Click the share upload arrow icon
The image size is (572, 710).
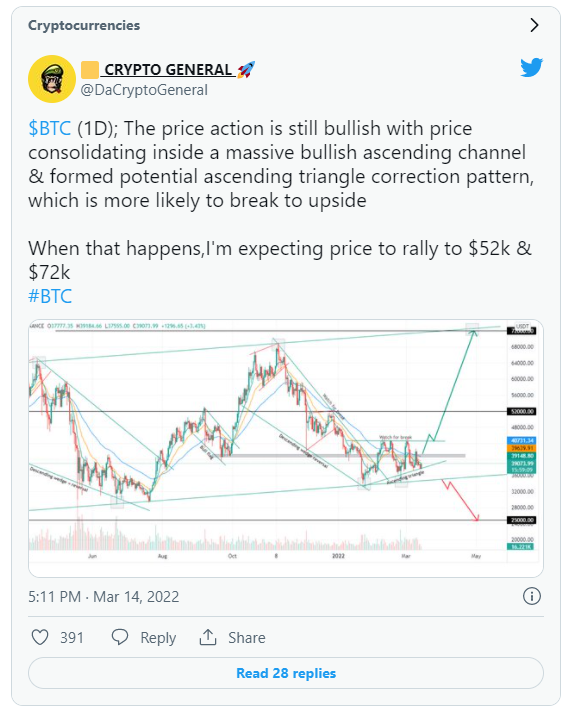click(208, 637)
